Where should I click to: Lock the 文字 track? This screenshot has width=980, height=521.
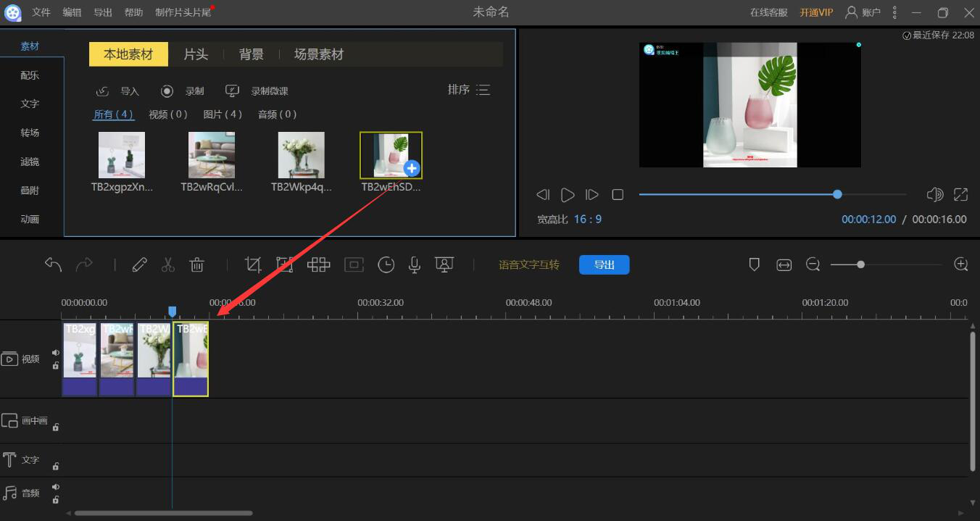click(56, 466)
